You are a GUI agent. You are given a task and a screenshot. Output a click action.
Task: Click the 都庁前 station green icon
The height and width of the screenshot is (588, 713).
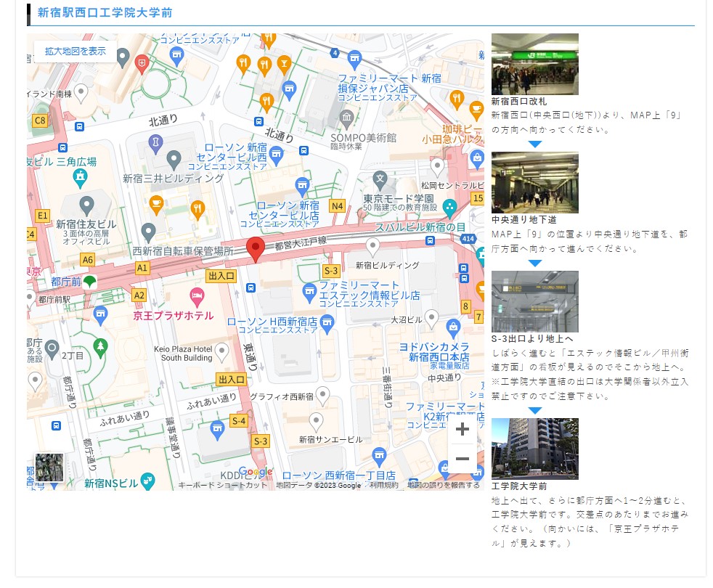click(x=89, y=282)
